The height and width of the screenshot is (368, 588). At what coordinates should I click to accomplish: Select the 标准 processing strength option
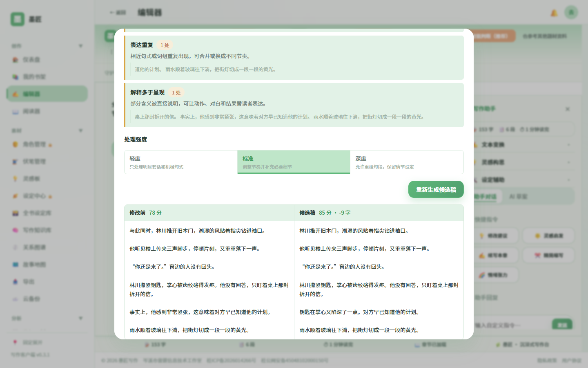click(x=294, y=162)
